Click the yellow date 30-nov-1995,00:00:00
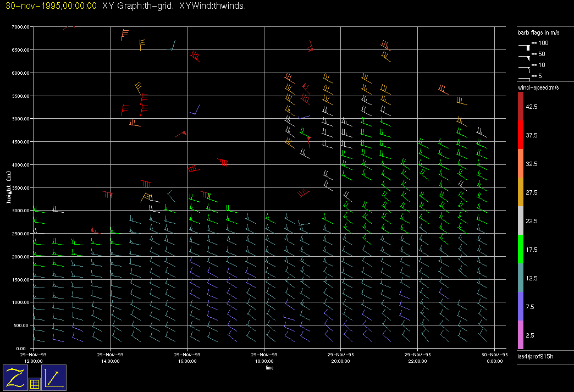The width and height of the screenshot is (574, 392). point(51,6)
